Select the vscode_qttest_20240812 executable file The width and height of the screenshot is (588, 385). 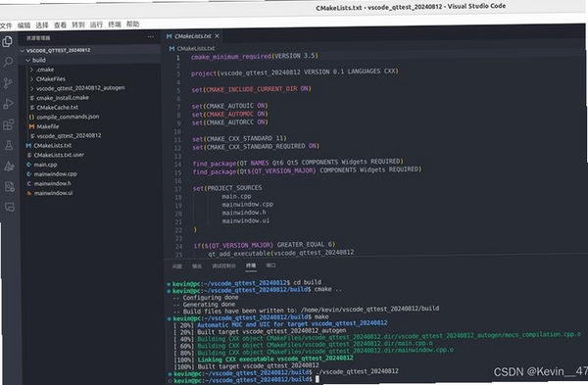click(69, 136)
